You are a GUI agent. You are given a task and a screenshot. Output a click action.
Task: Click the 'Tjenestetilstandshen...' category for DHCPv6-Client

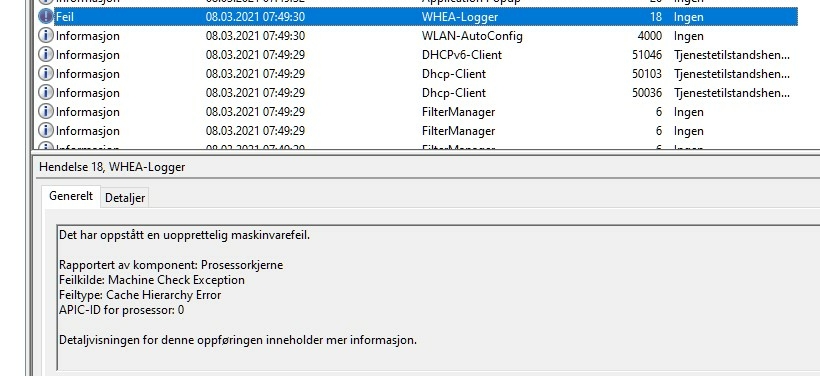tap(732, 54)
